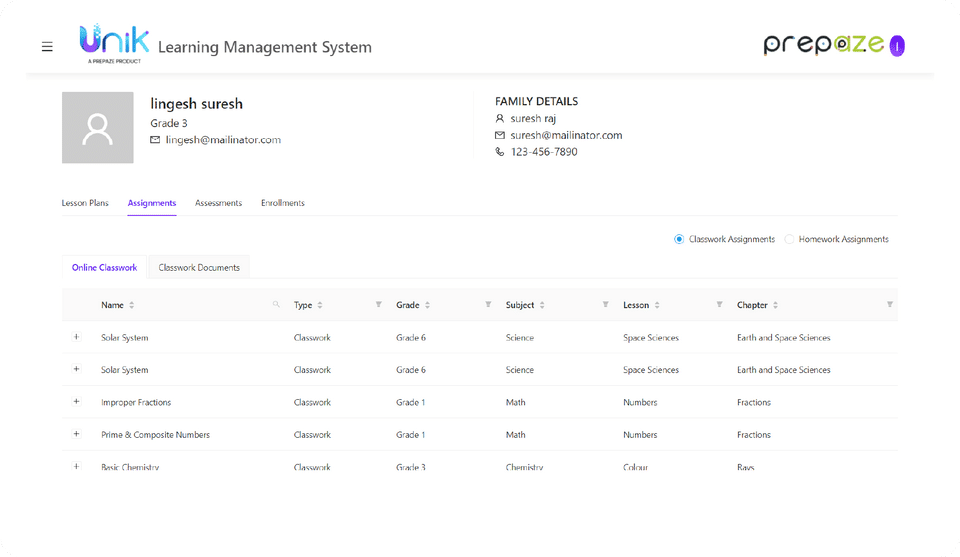Click student name lingesh suresh
This screenshot has width=960, height=557.
197,104
